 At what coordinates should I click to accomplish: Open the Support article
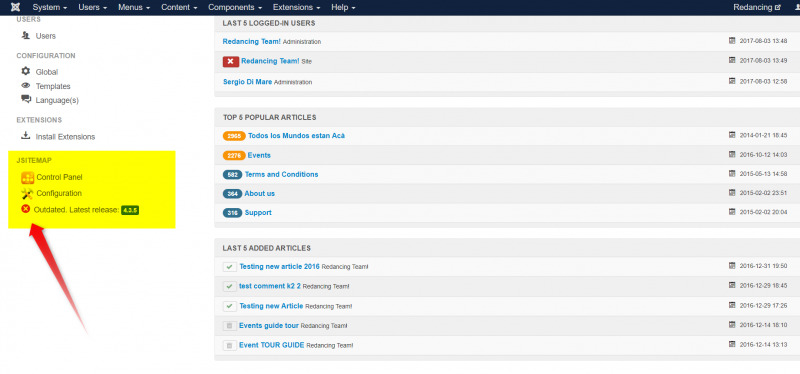(258, 213)
